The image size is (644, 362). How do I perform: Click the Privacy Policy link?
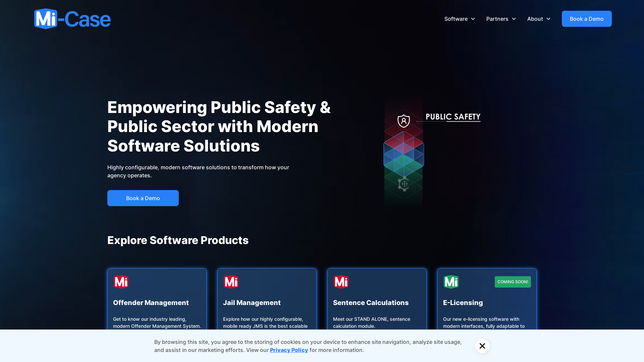point(289,350)
